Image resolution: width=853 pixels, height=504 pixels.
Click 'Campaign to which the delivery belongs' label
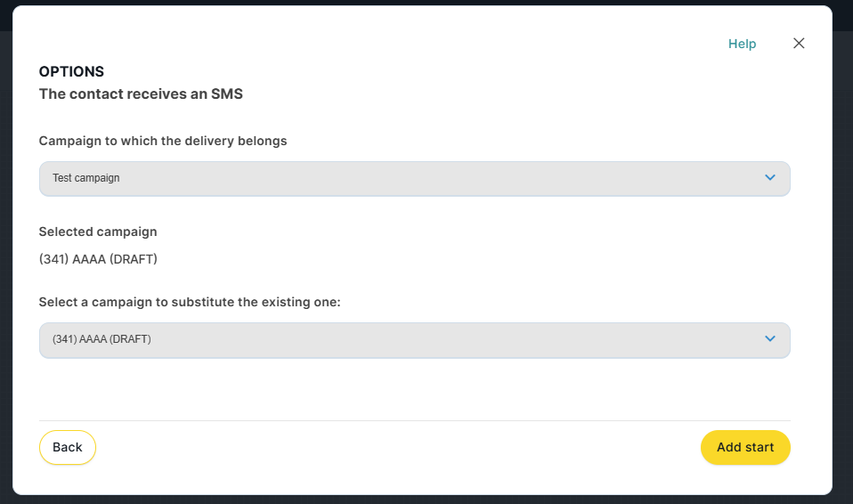coord(163,141)
